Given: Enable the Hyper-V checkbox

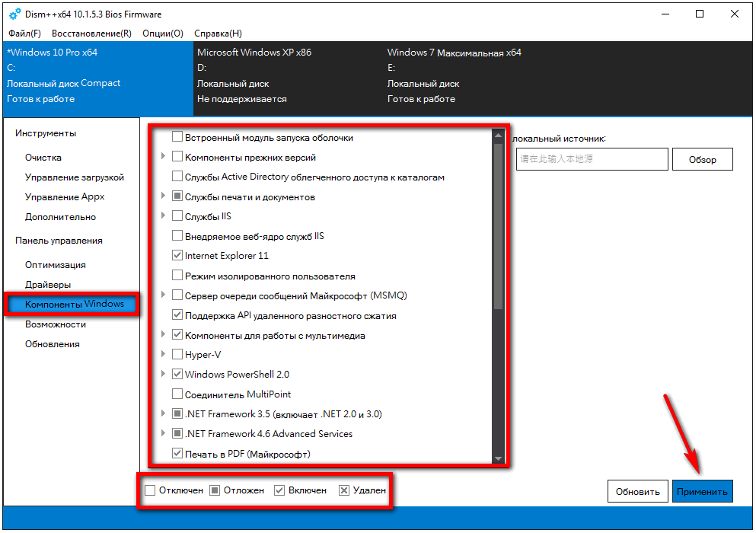Looking at the screenshot, I should pos(177,354).
